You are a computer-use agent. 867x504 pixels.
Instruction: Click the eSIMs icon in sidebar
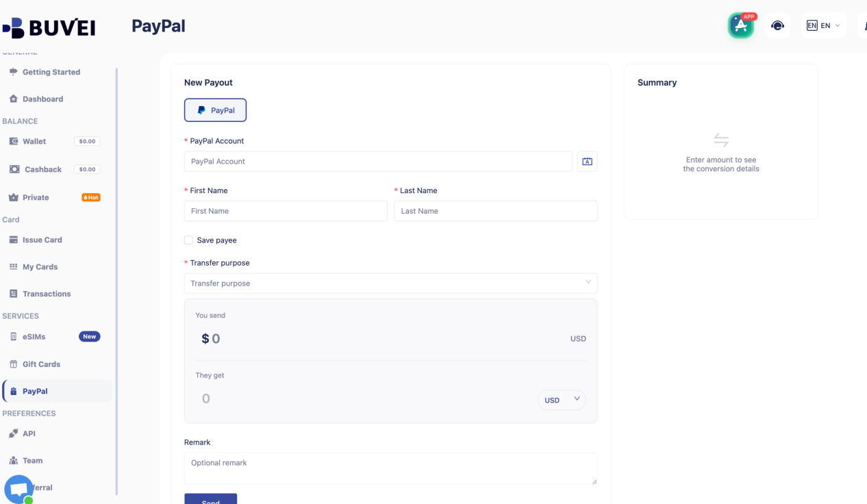(x=13, y=336)
